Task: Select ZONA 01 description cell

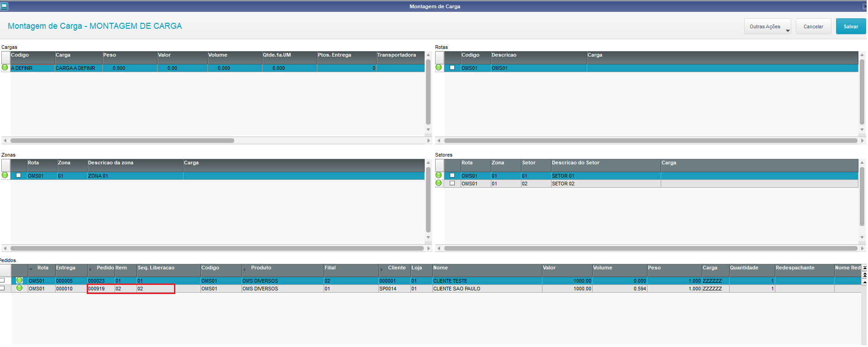Action: (x=135, y=176)
